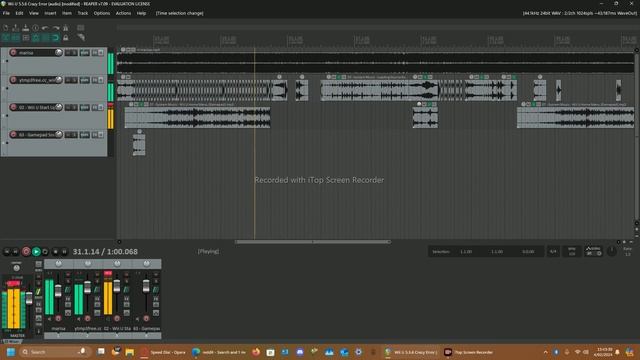Click arrange horizontal scrollbar

313,242
